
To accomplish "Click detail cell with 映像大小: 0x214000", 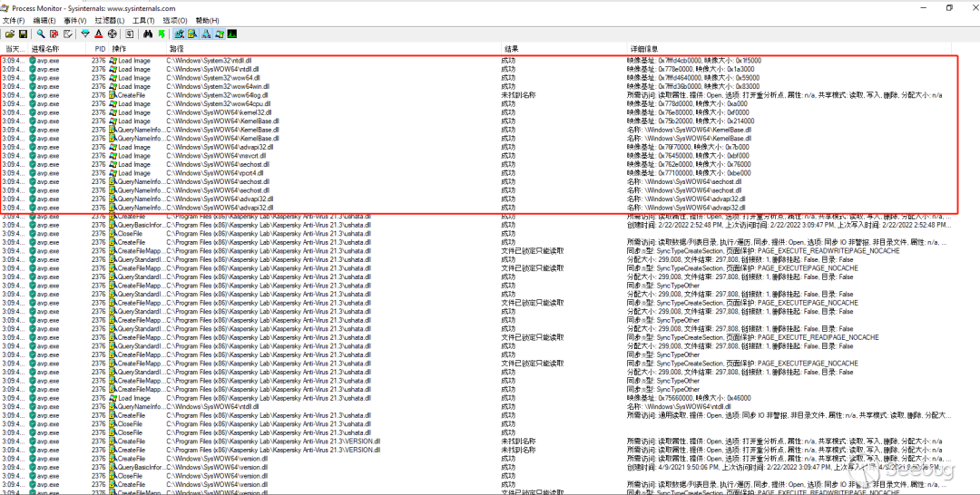I will pyautogui.click(x=691, y=121).
